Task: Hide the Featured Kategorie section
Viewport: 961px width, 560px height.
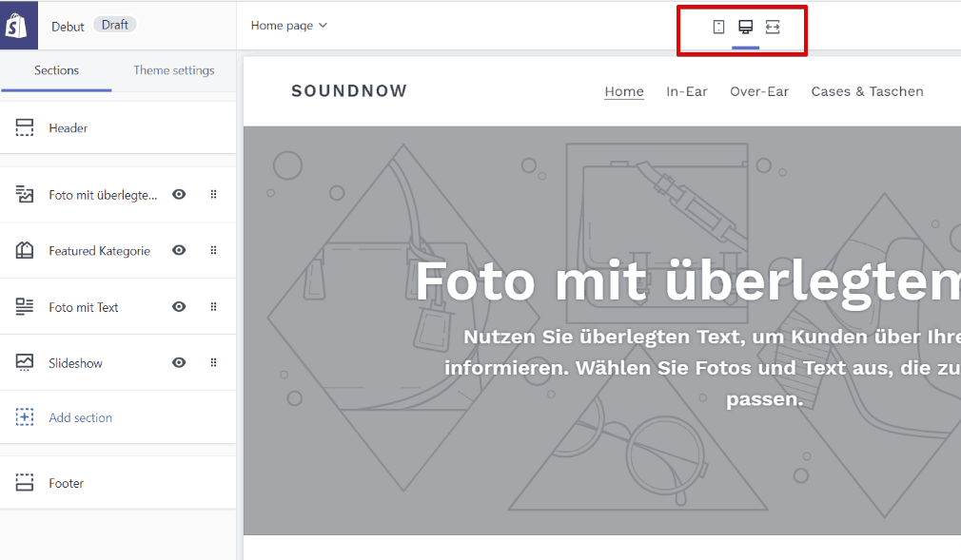Action: [179, 250]
